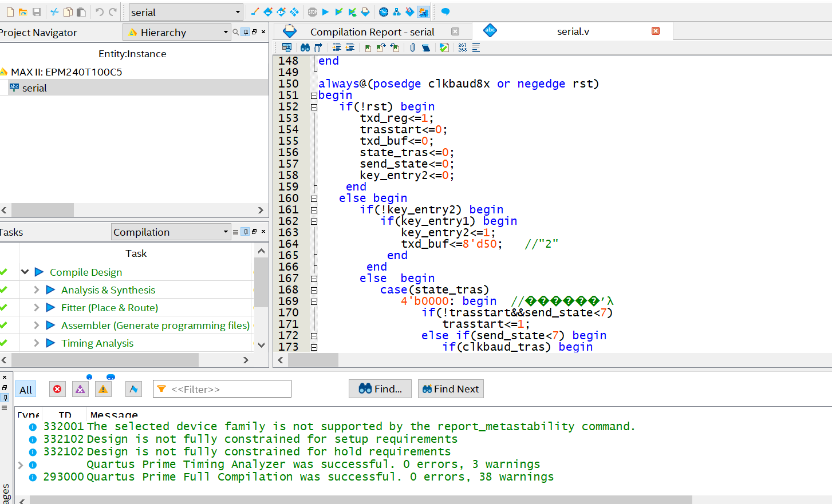Search the Project Navigator magnifier icon

point(236,32)
